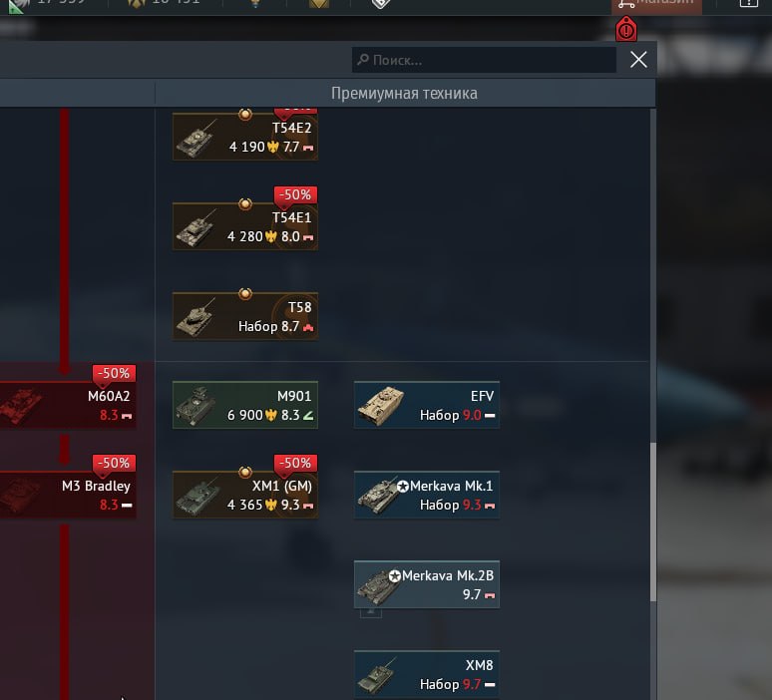Select the T54E2 premium tank card
The width and height of the screenshot is (772, 700).
coord(245,137)
